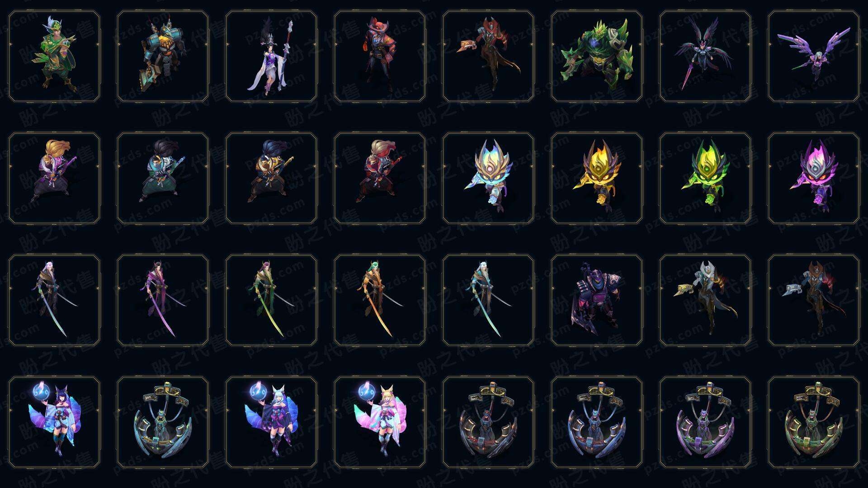Select the green flame-headed small creature
The width and height of the screenshot is (868, 488).
(705, 178)
